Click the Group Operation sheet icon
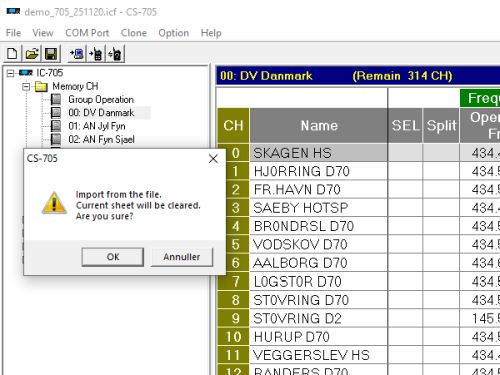The width and height of the screenshot is (500, 375). pos(56,99)
